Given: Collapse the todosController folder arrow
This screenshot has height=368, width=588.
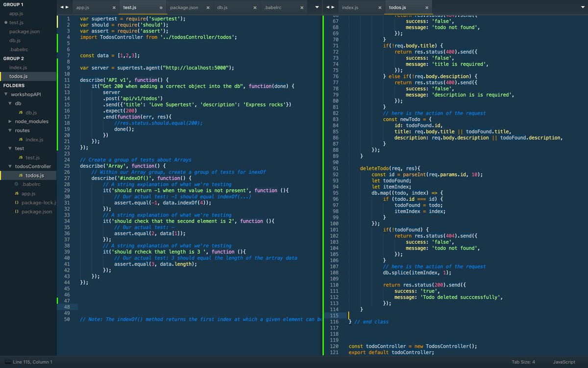Looking at the screenshot, I should 10,166.
